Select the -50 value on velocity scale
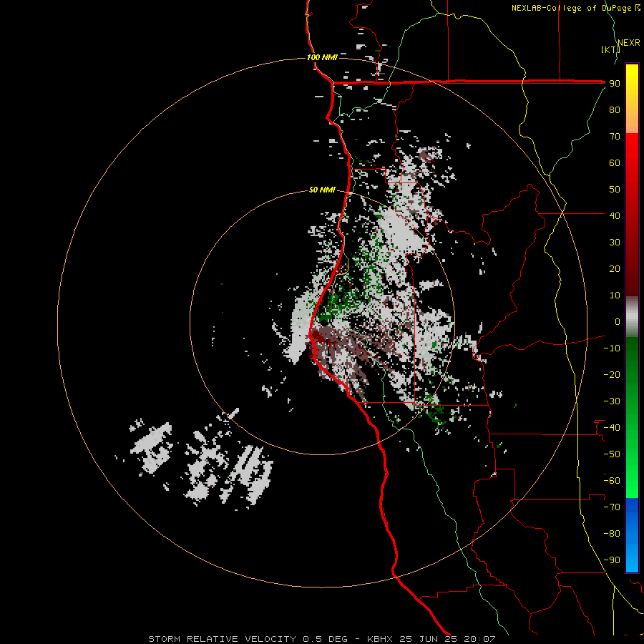Image resolution: width=644 pixels, height=644 pixels. tap(612, 454)
